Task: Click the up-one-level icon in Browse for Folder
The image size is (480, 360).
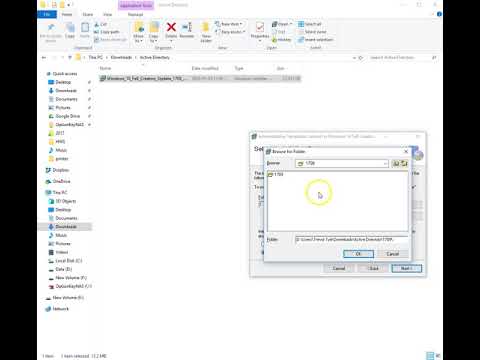Action: click(x=396, y=163)
